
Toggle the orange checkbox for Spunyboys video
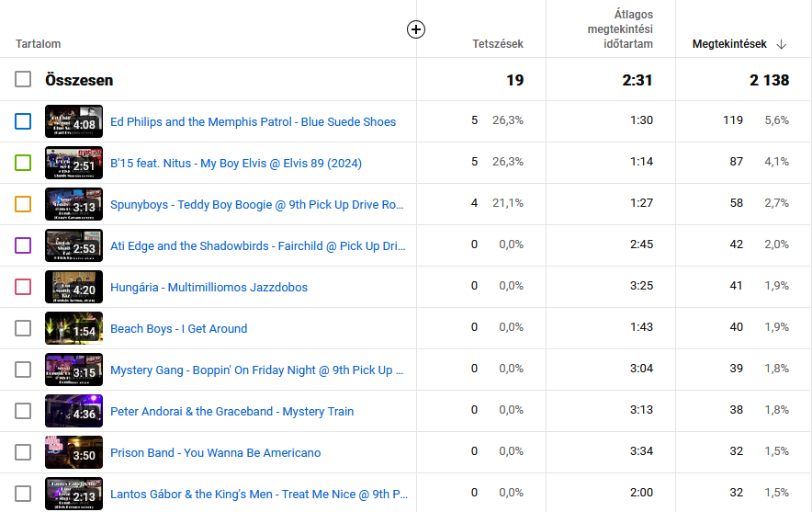point(23,204)
